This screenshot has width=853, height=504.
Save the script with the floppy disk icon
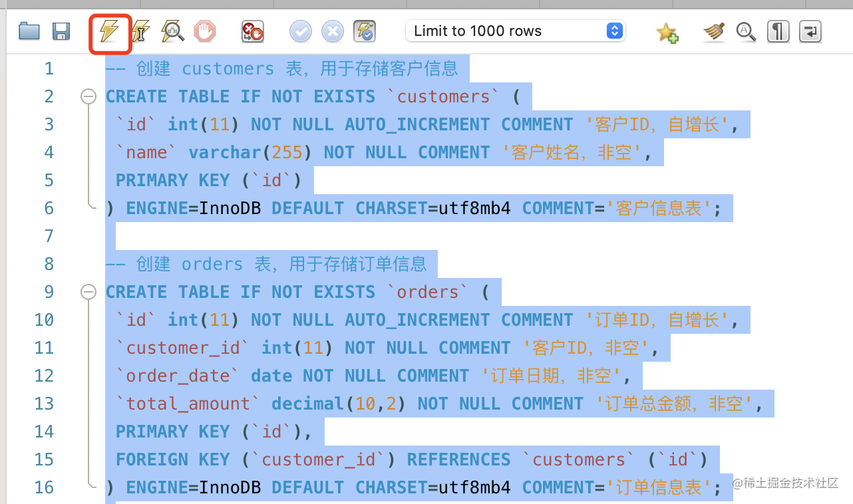tap(61, 31)
